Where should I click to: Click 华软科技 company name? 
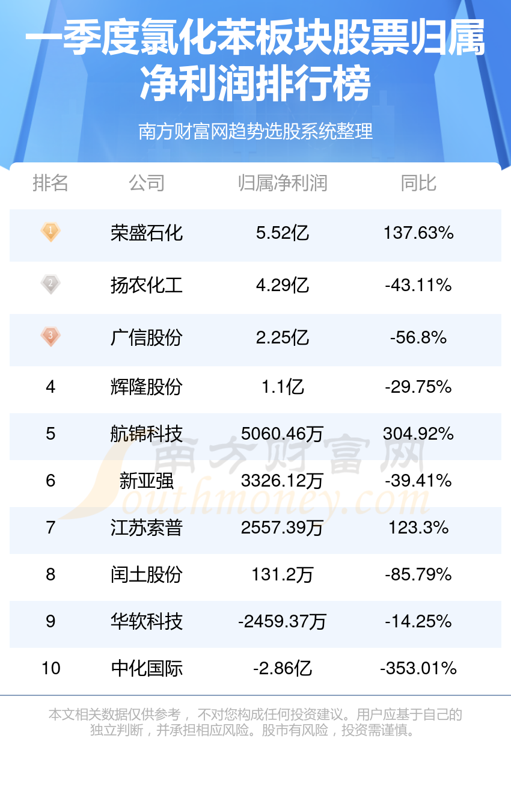[146, 621]
